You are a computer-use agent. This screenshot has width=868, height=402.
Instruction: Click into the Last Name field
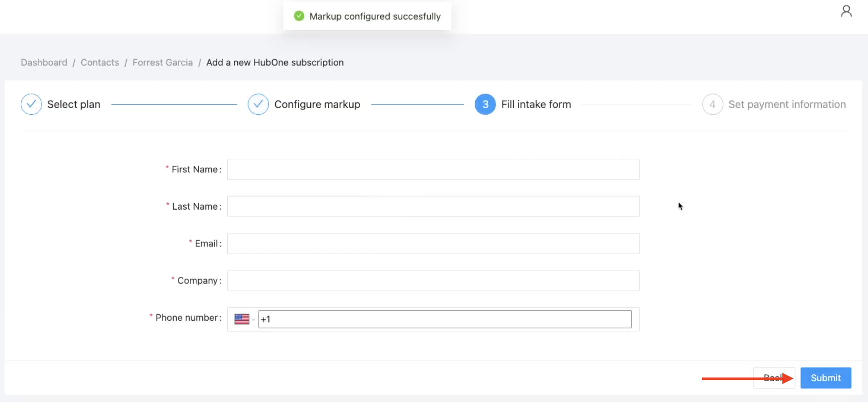(x=433, y=206)
